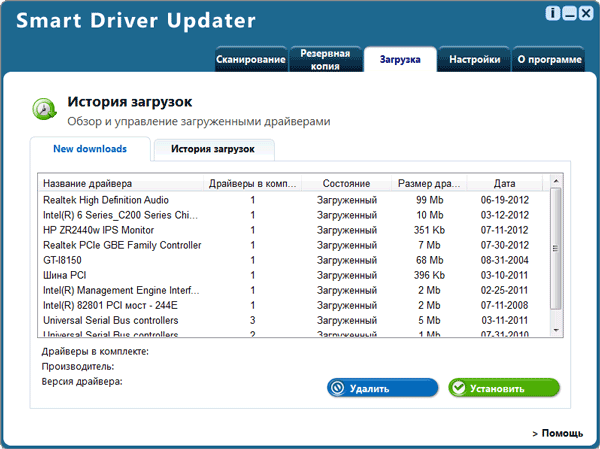Sort list by Дата column header
Screen dimensions: 600x449
504,184
